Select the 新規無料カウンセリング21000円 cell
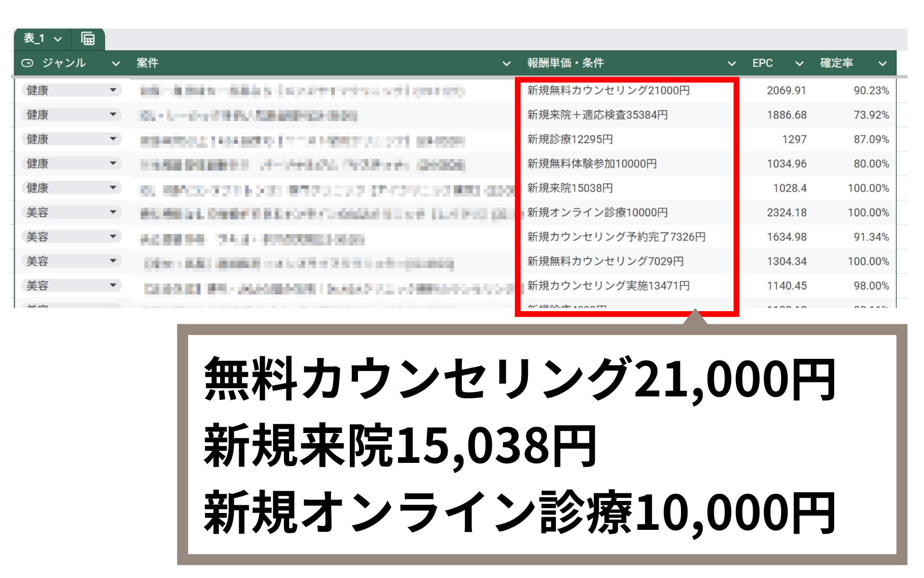 (x=608, y=91)
